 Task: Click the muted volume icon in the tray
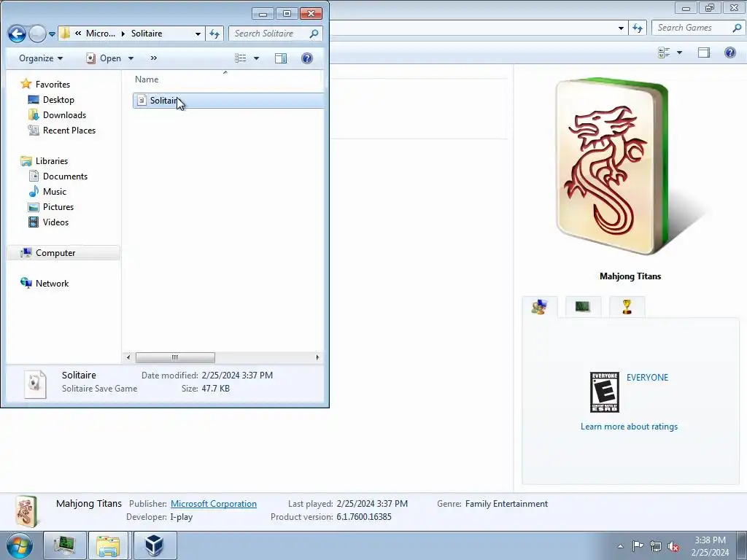coord(673,546)
